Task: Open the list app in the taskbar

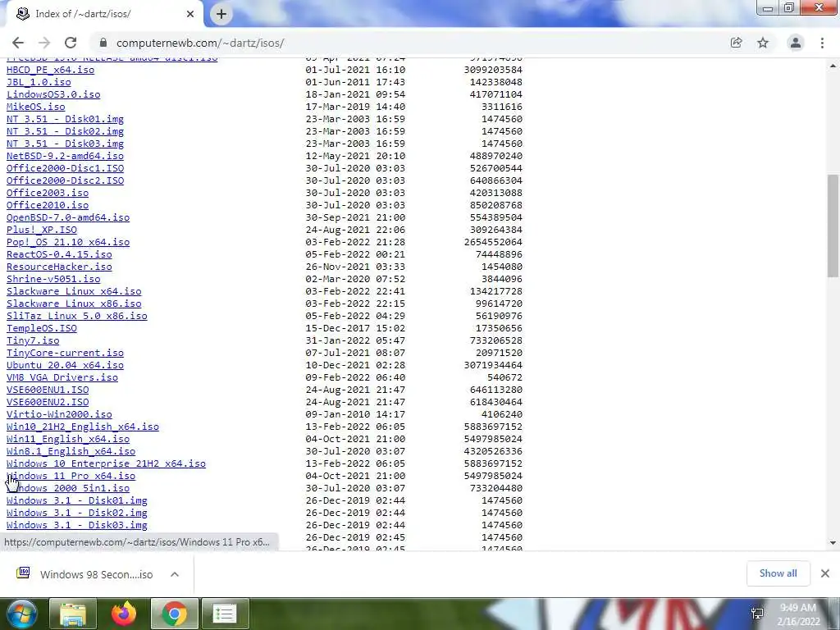Action: (225, 614)
